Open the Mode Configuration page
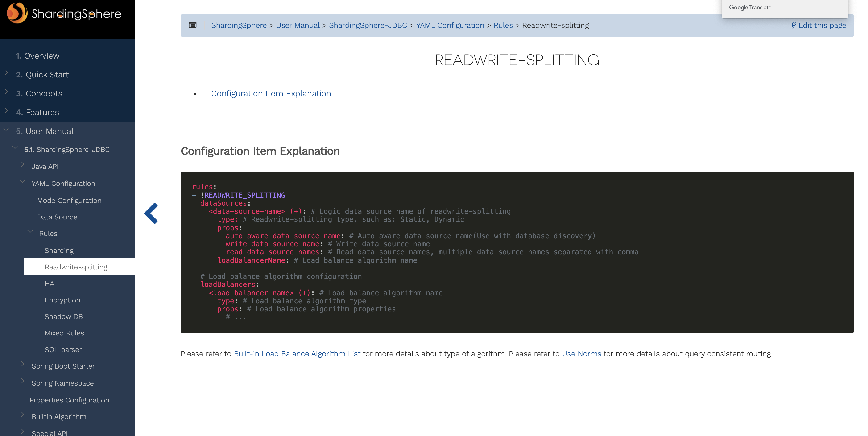The image size is (868, 436). tap(69, 201)
